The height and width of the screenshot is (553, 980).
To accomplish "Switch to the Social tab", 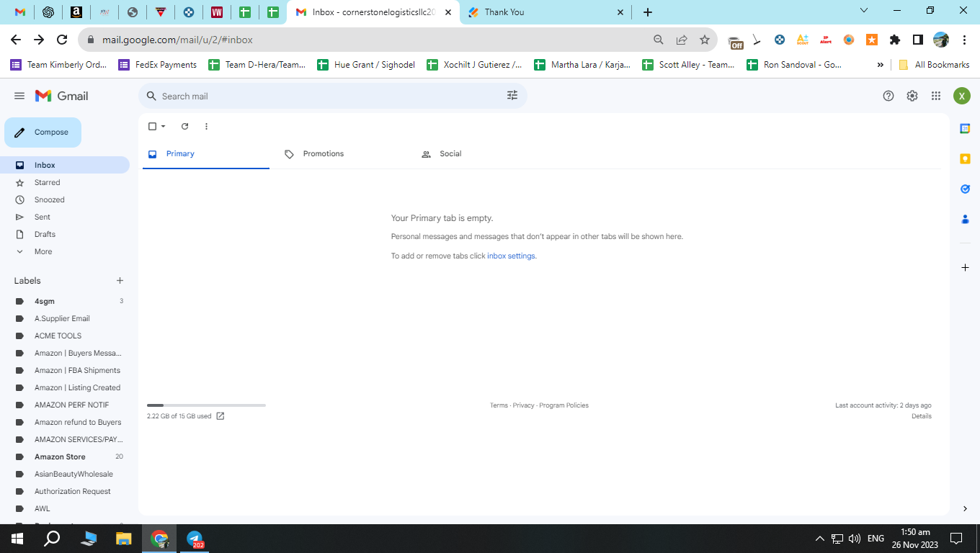I will 480,154.
